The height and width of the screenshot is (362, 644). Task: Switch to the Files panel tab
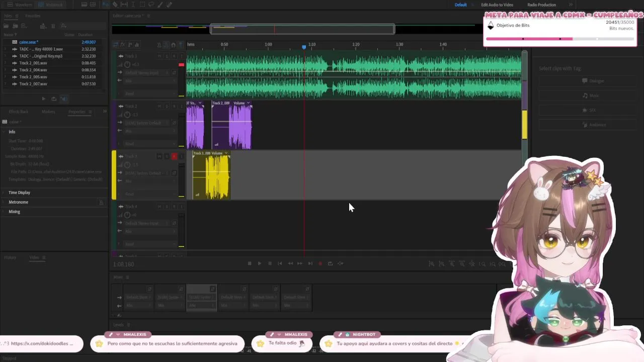[8, 16]
